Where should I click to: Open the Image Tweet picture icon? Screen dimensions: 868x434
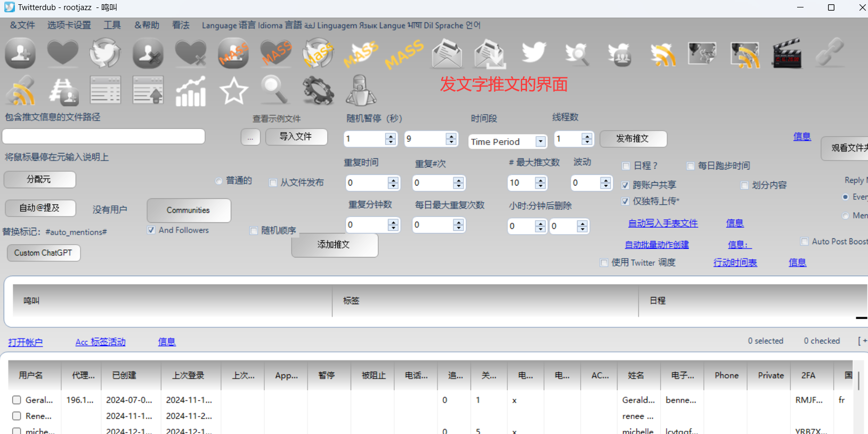(x=702, y=53)
